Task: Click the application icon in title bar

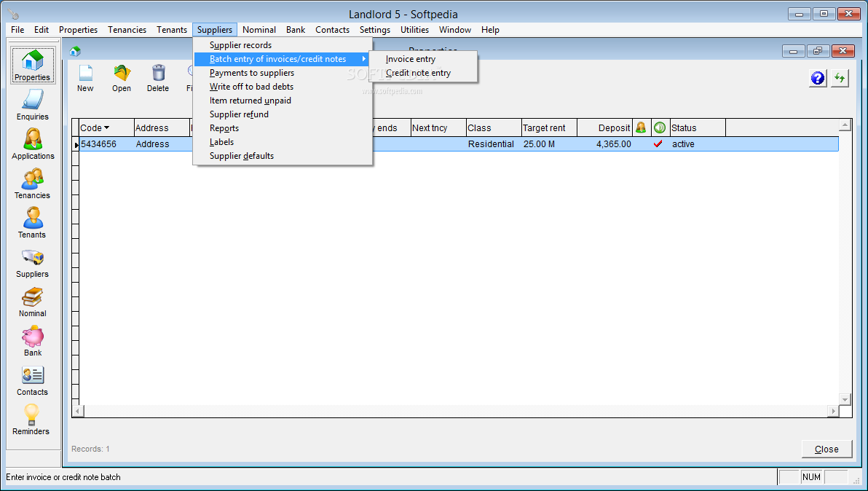Action: point(12,14)
